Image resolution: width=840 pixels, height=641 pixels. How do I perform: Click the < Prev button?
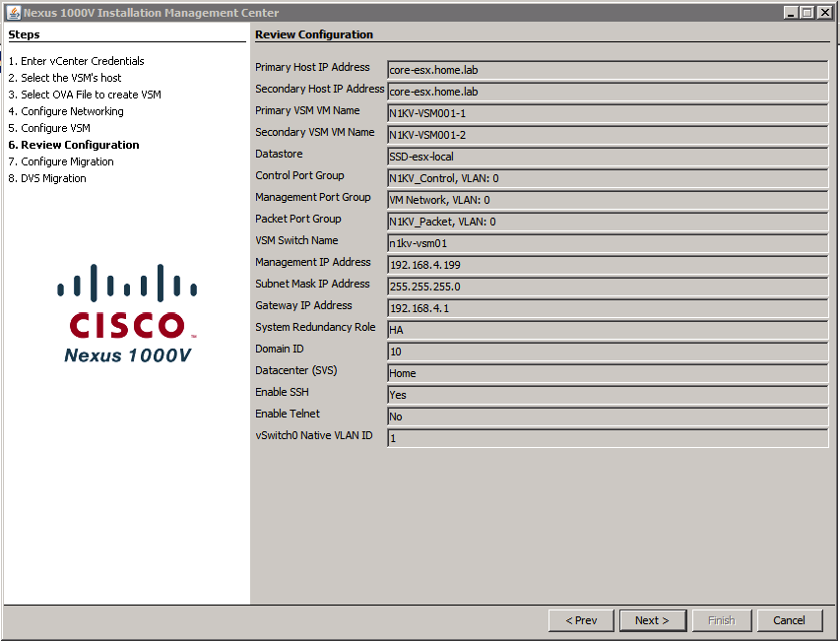click(x=581, y=620)
